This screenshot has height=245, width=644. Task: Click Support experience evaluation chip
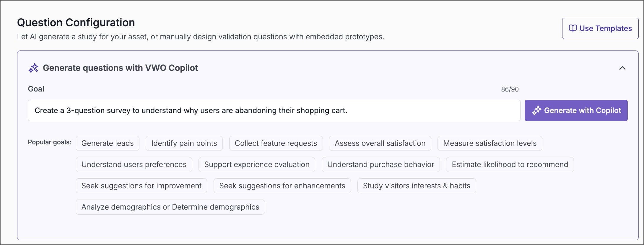coord(256,164)
